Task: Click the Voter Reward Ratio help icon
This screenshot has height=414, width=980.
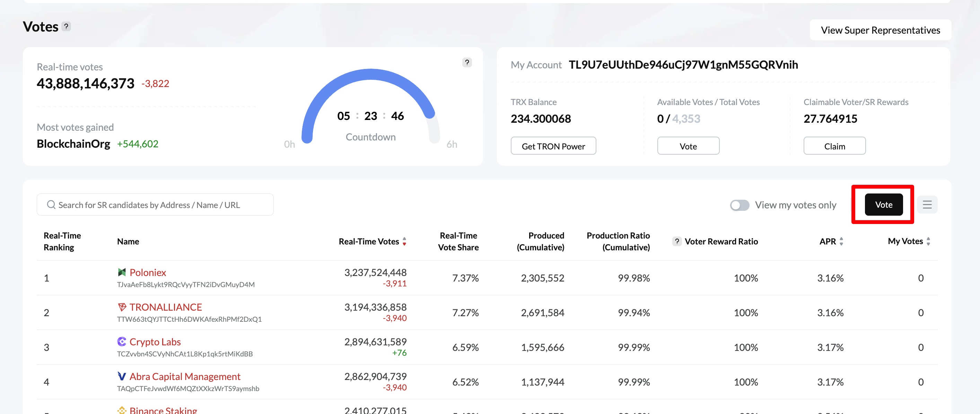Action: (677, 241)
